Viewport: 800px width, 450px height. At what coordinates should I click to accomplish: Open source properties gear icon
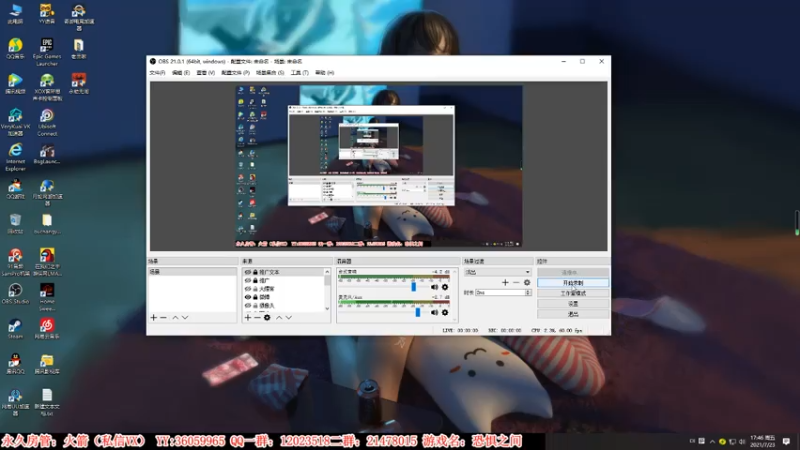coord(267,317)
